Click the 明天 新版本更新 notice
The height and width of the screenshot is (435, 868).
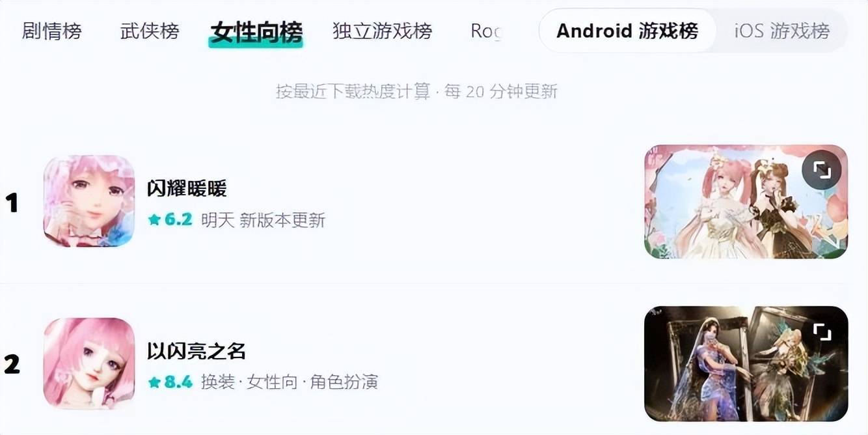click(263, 219)
